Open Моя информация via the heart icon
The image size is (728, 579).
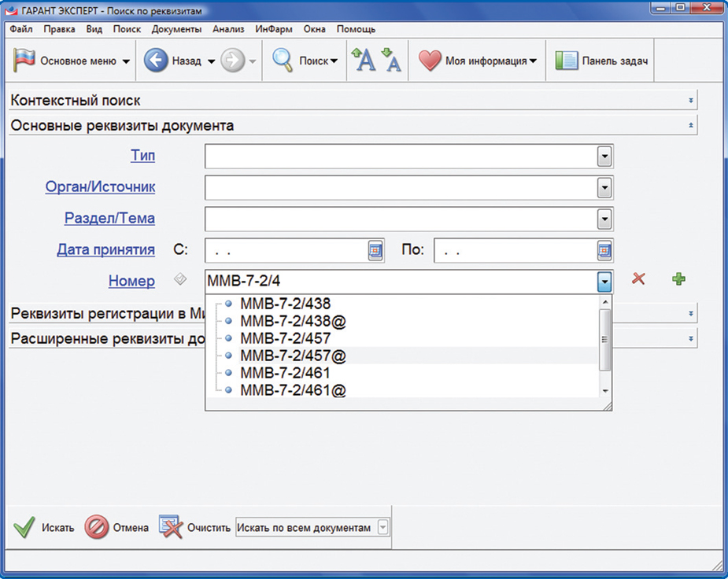click(430, 61)
